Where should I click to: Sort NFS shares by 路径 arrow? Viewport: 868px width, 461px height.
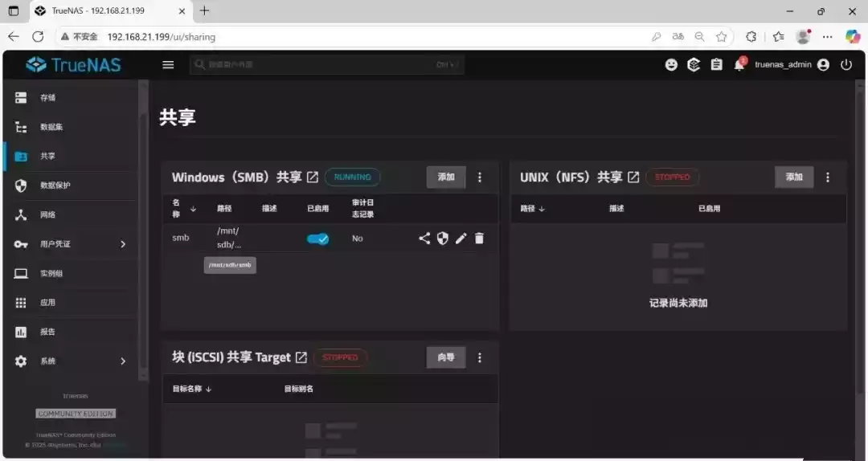(542, 209)
